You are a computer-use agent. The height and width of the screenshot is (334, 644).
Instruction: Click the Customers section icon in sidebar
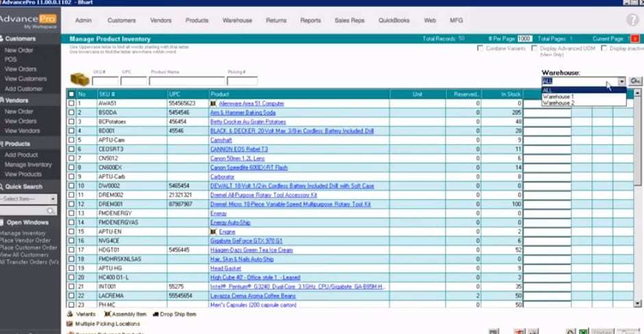(2, 39)
